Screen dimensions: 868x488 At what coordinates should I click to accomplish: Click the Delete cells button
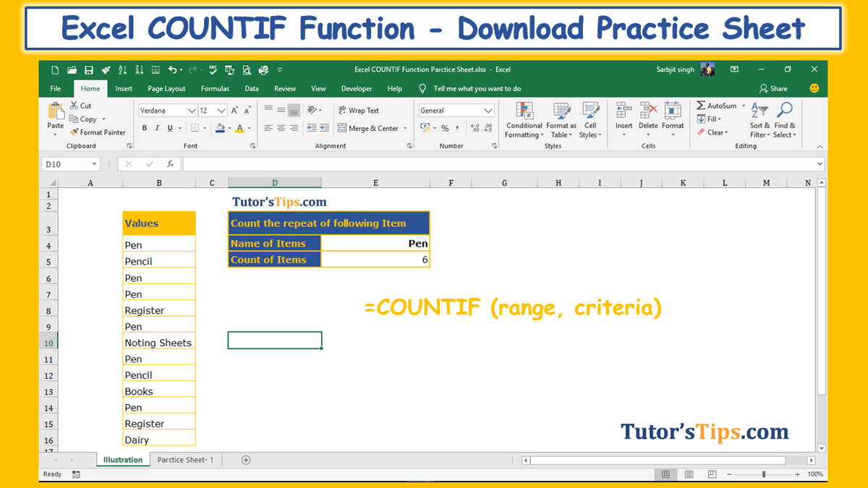pyautogui.click(x=649, y=120)
